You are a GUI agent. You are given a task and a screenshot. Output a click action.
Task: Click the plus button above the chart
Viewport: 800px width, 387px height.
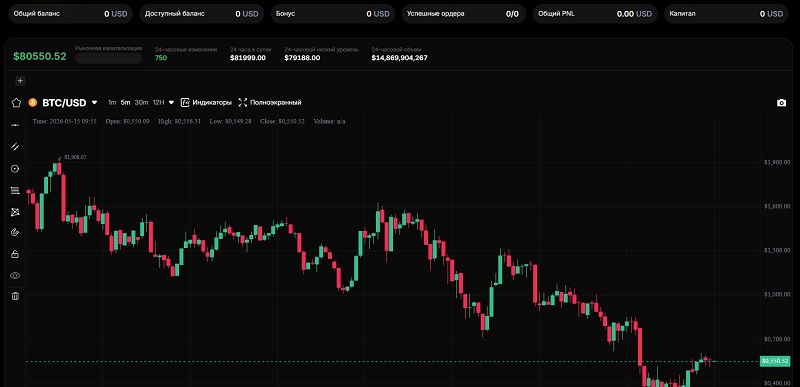[x=20, y=81]
